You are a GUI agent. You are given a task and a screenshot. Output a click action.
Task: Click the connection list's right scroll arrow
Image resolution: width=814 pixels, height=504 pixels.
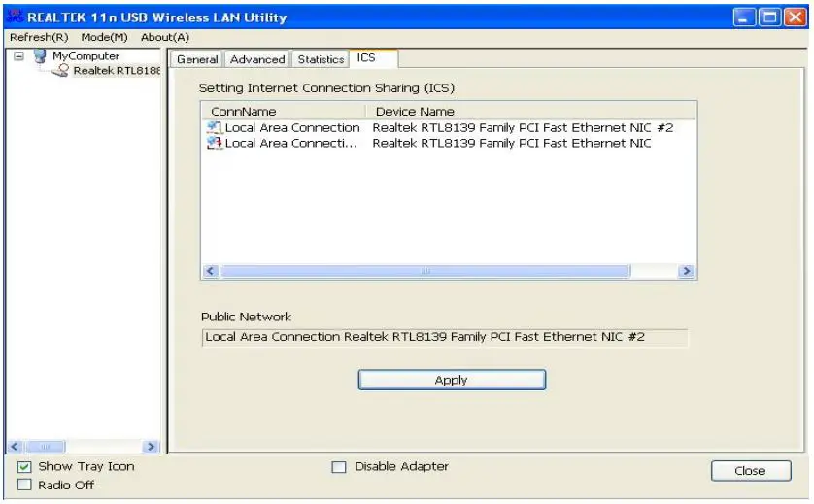click(x=687, y=271)
